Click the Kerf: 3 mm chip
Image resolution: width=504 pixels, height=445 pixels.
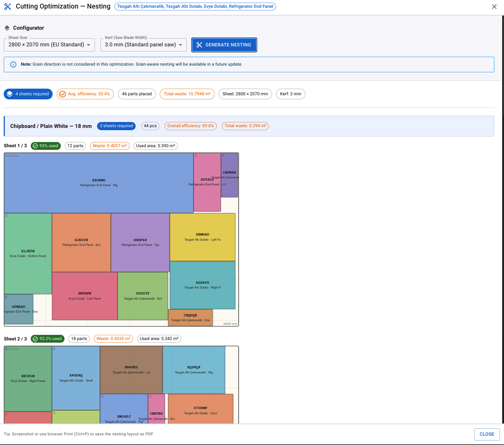tap(291, 94)
